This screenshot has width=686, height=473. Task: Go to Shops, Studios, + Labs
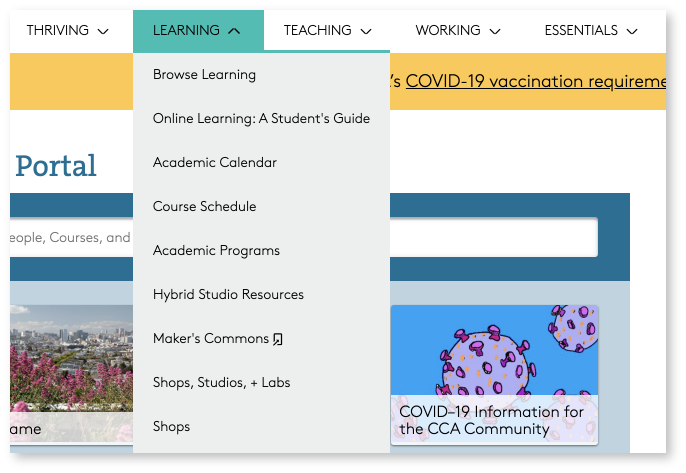[x=221, y=382]
